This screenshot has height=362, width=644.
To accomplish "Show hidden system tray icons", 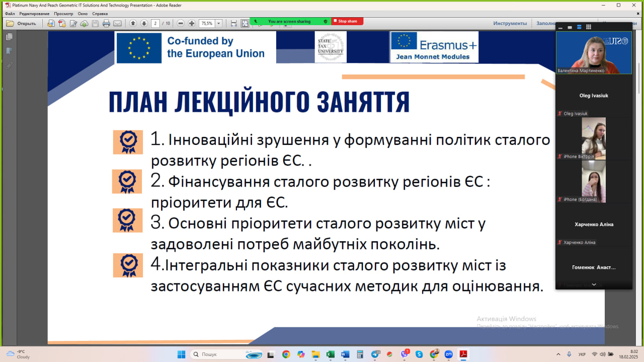I will coord(558,354).
